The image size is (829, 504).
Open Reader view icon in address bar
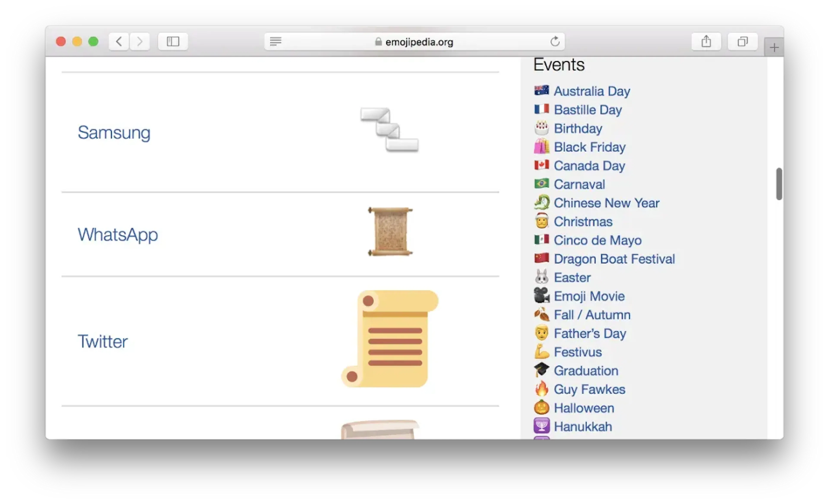[275, 41]
